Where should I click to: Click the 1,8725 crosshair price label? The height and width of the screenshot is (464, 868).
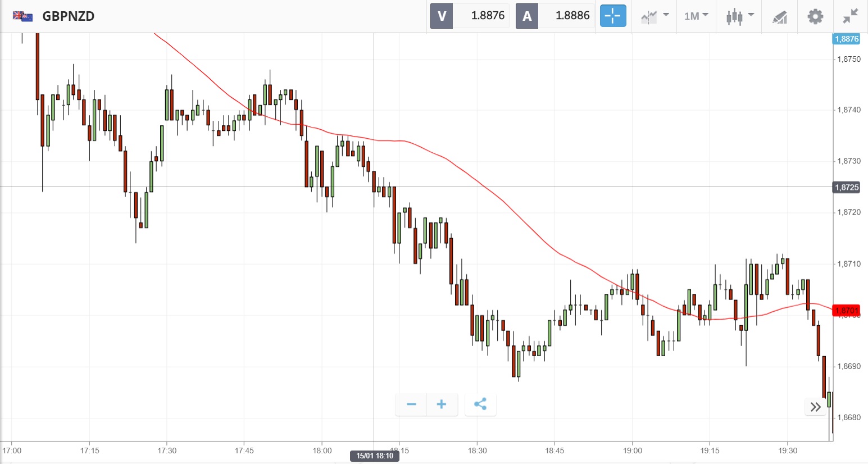click(x=847, y=187)
